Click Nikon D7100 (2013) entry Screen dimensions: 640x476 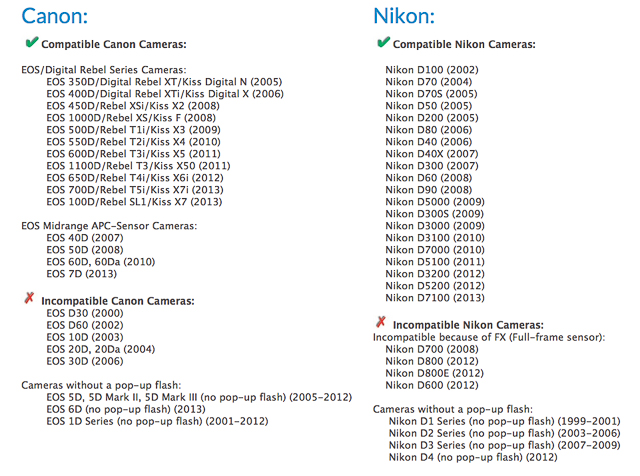coord(435,298)
